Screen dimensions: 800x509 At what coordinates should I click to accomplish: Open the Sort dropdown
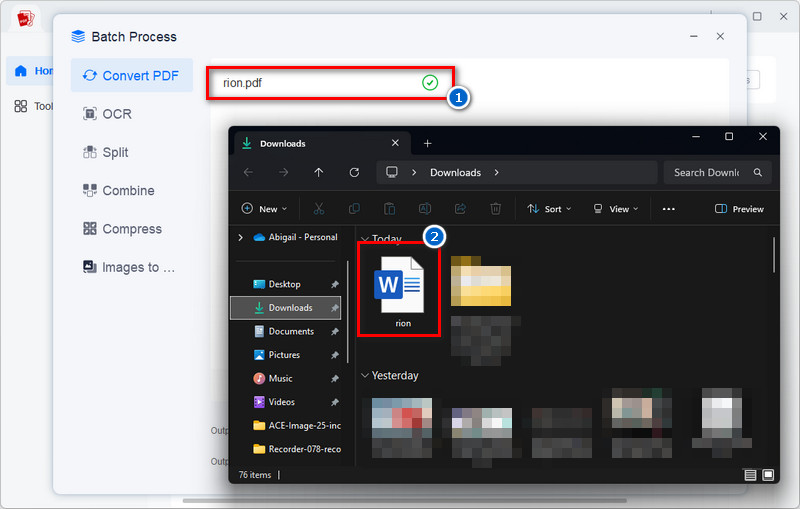tap(549, 209)
